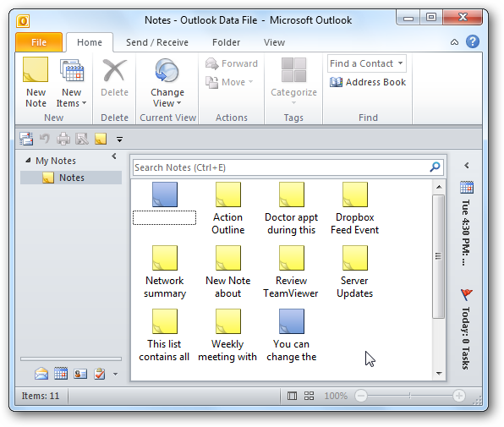Click Send/Receive All Folders quick access icon

tap(26, 139)
